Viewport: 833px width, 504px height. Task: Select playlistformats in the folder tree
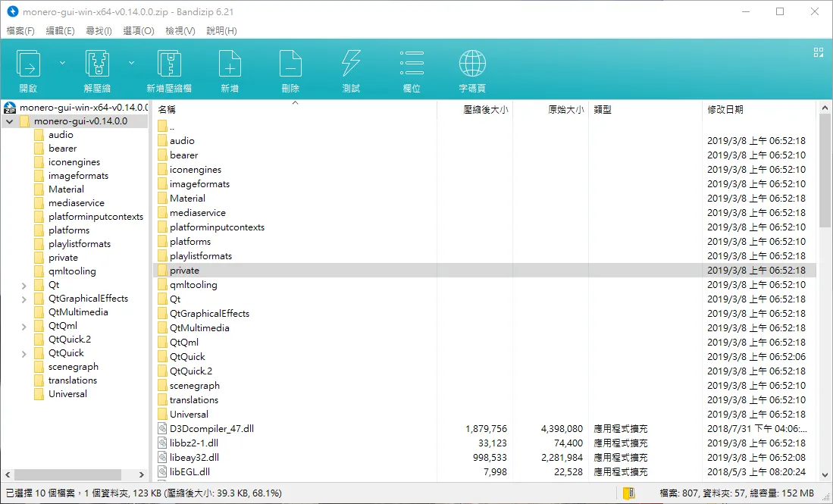(x=80, y=244)
